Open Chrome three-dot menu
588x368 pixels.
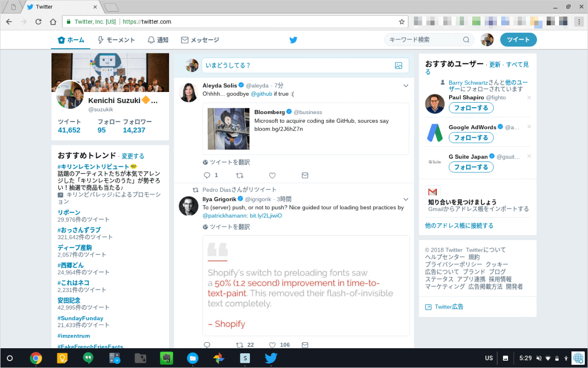(579, 22)
